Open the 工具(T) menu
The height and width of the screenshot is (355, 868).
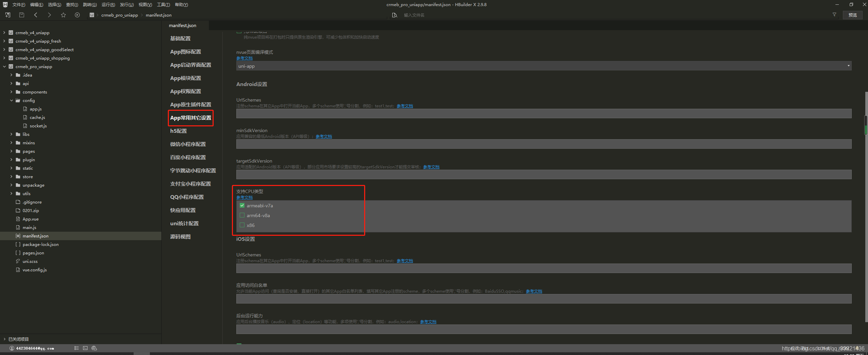point(163,4)
